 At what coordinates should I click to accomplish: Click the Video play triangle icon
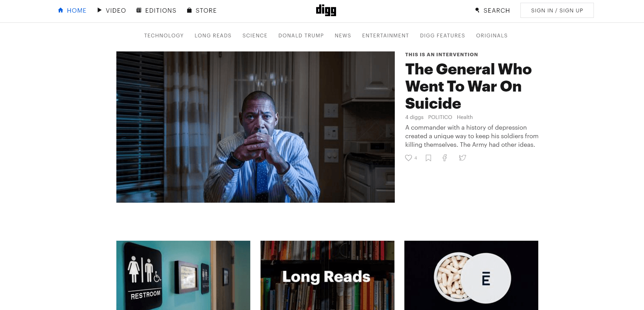click(x=100, y=10)
